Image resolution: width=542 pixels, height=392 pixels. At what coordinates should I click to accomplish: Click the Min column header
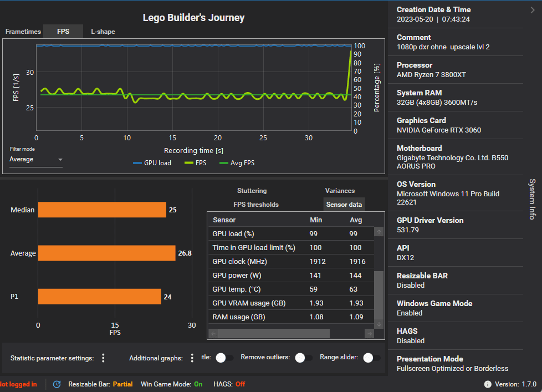(316, 220)
